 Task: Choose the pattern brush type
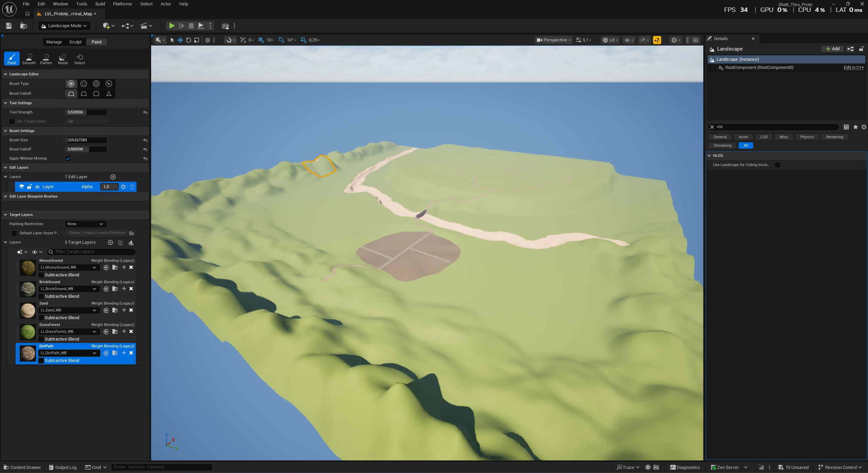tap(96, 84)
